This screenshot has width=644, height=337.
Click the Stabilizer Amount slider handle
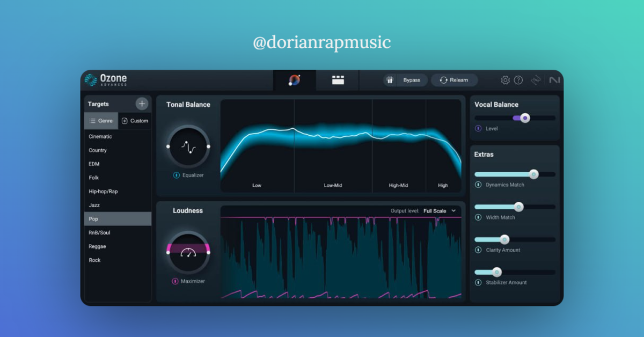pyautogui.click(x=496, y=272)
